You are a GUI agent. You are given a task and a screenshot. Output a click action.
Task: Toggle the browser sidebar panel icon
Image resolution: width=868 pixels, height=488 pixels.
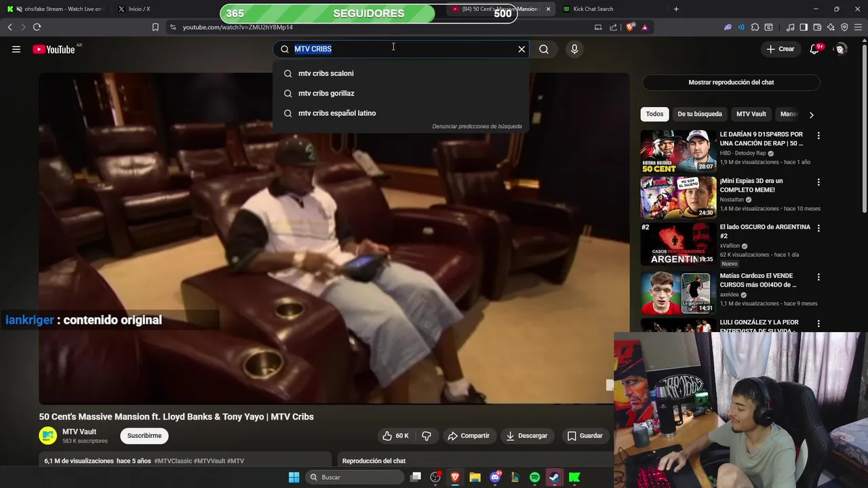804,27
